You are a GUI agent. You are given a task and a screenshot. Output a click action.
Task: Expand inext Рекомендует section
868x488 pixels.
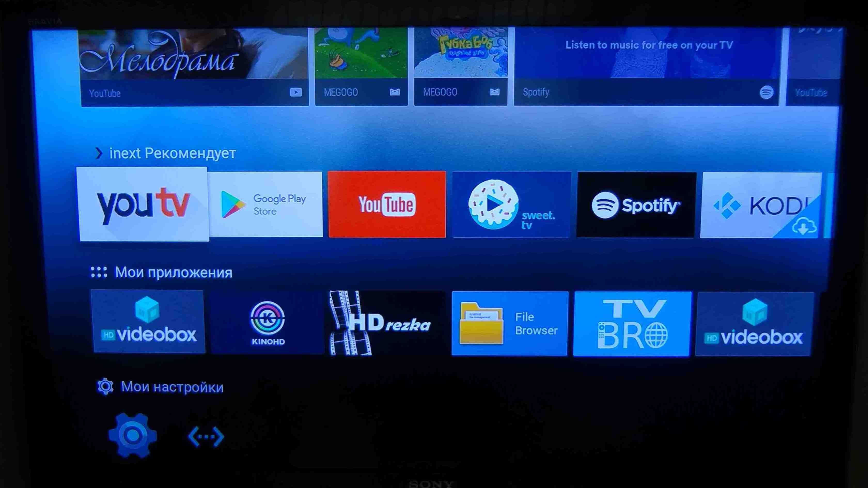click(97, 154)
